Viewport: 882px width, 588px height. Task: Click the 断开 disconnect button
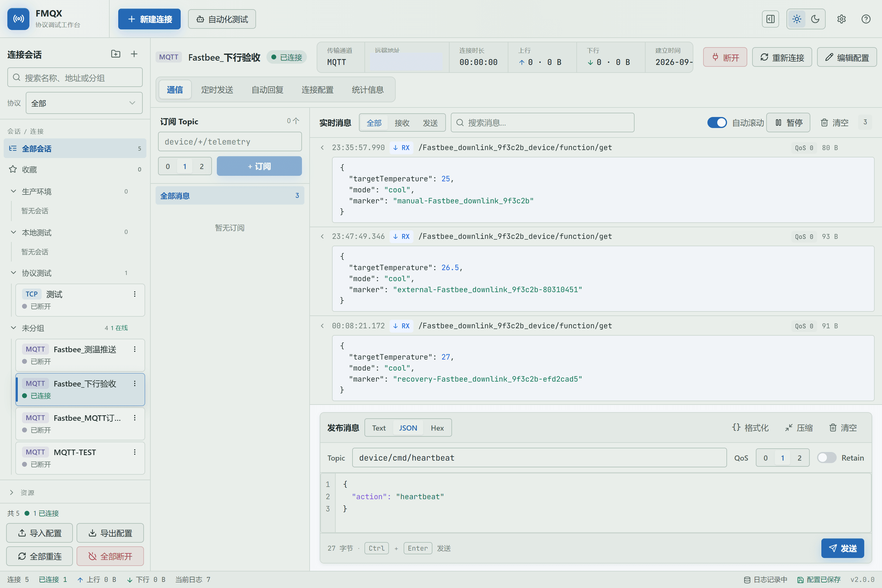tap(725, 57)
